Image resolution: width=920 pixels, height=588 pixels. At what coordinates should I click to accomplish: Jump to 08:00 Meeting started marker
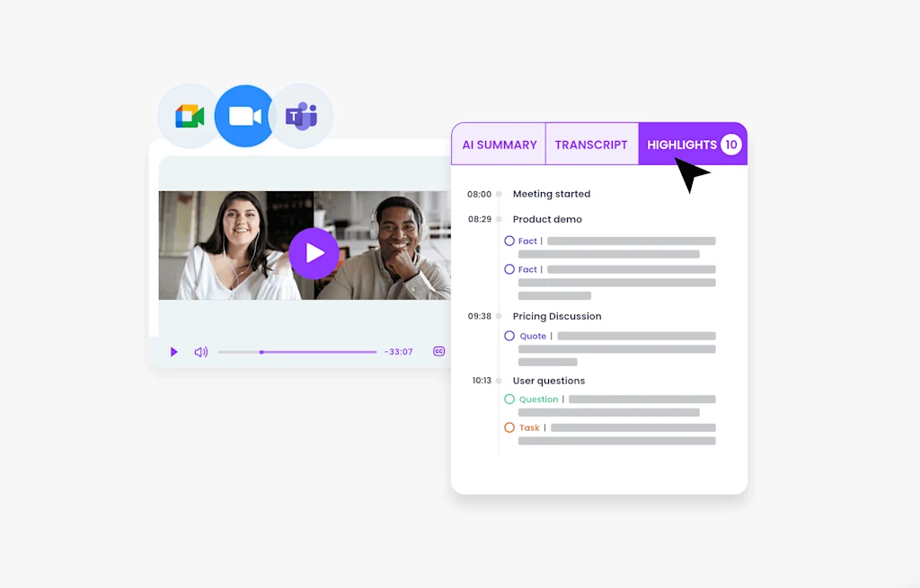[x=499, y=194]
